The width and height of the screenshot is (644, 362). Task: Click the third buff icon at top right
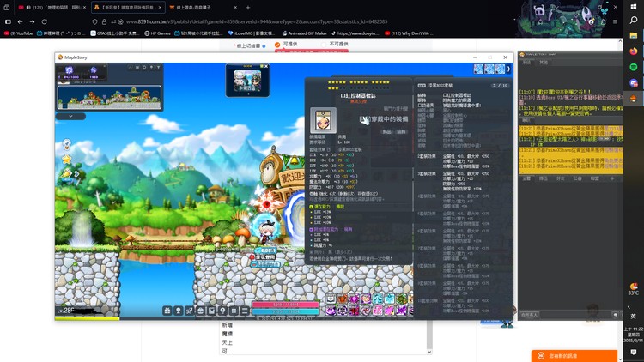coord(500,69)
